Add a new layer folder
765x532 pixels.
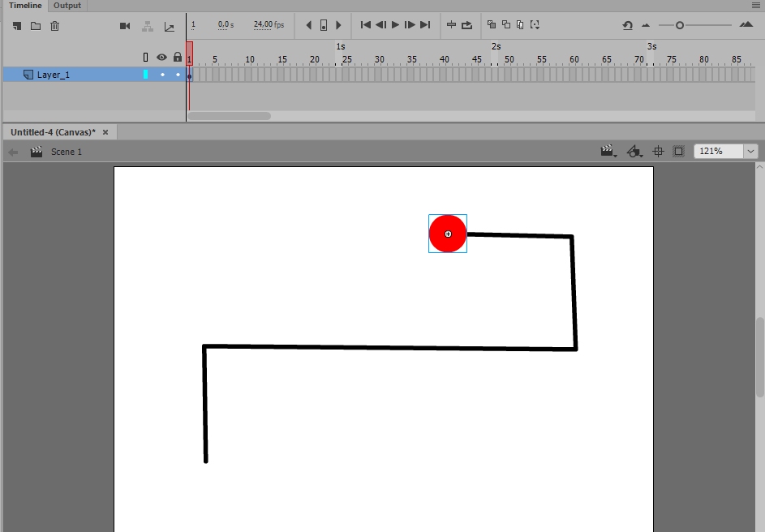click(35, 26)
